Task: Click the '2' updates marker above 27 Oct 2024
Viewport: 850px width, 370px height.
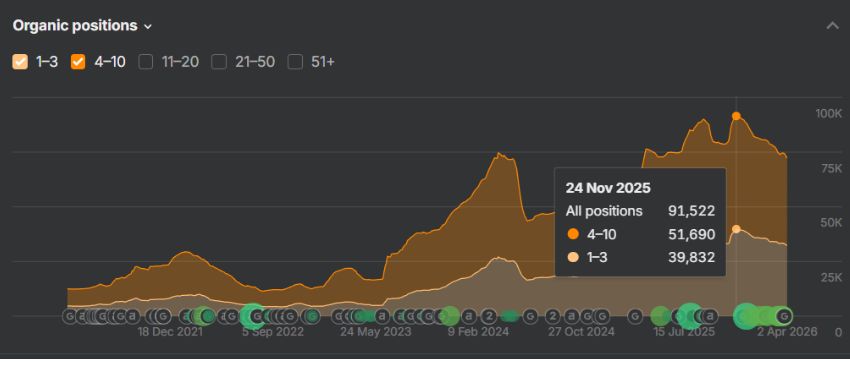Action: coord(553,315)
